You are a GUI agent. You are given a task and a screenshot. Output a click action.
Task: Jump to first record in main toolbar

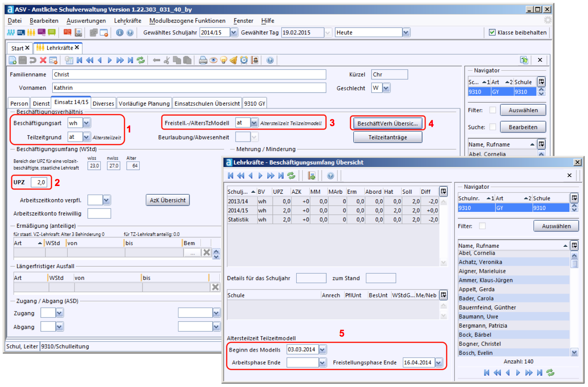[80, 60]
